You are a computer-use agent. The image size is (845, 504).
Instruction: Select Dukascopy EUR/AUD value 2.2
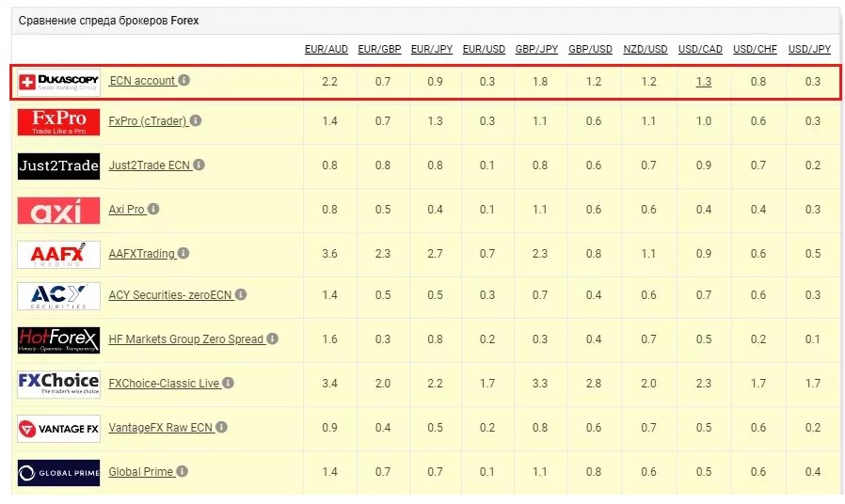pos(329,82)
